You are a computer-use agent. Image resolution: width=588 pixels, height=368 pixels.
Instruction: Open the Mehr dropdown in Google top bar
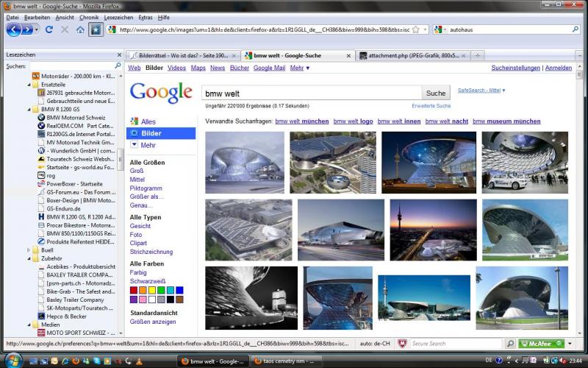(300, 68)
